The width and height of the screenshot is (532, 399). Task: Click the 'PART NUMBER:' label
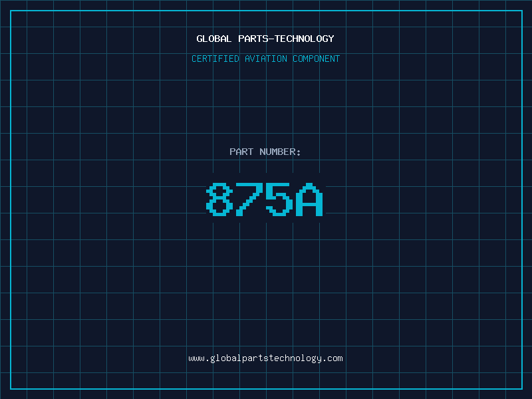click(x=265, y=152)
